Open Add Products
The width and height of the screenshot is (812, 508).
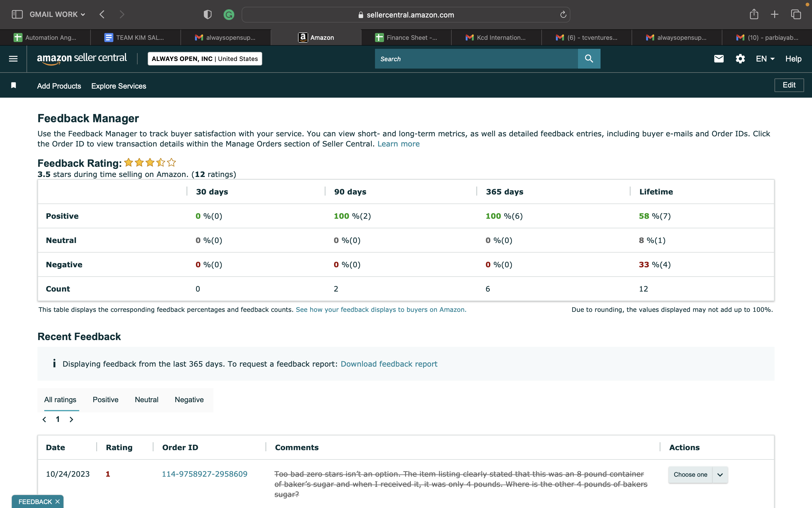click(x=59, y=86)
